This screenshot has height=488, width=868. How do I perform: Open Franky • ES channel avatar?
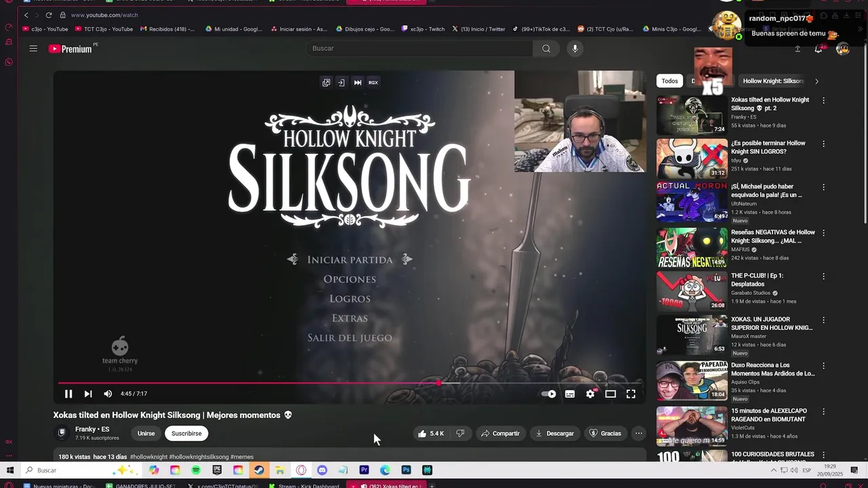pyautogui.click(x=62, y=433)
